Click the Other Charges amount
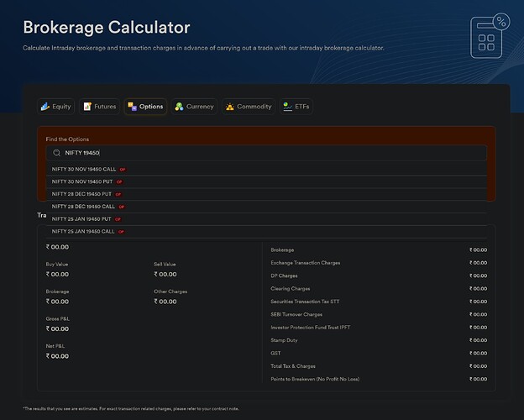The width and height of the screenshot is (524, 420). [x=165, y=302]
